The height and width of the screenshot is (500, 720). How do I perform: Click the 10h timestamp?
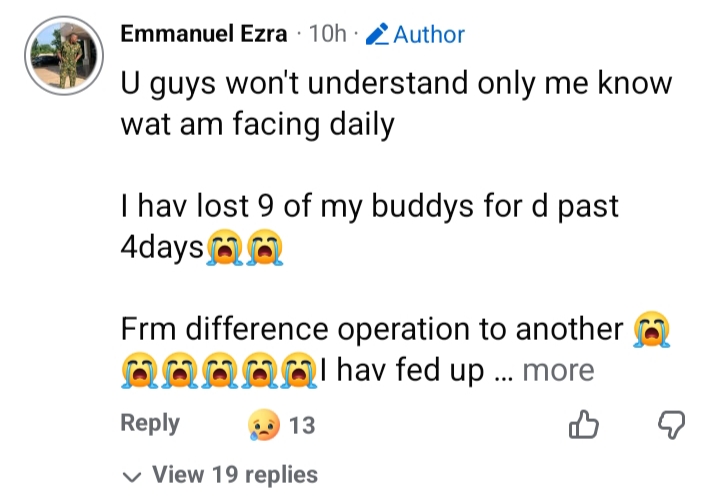(328, 35)
